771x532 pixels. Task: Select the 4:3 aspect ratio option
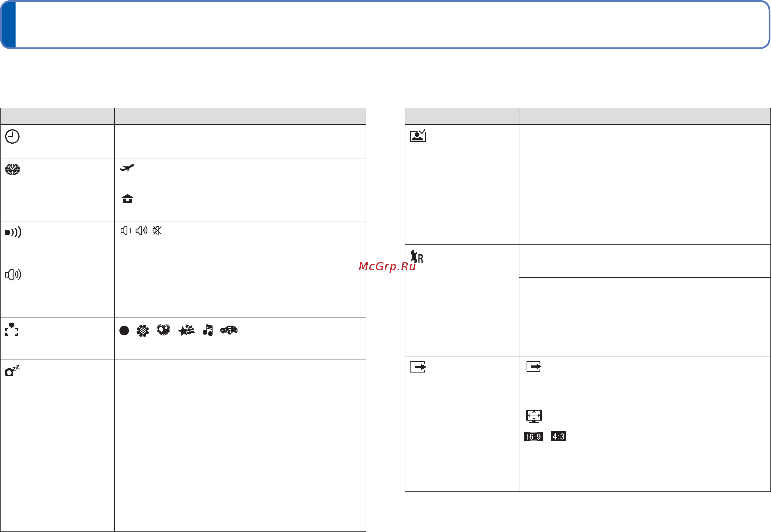pos(558,436)
